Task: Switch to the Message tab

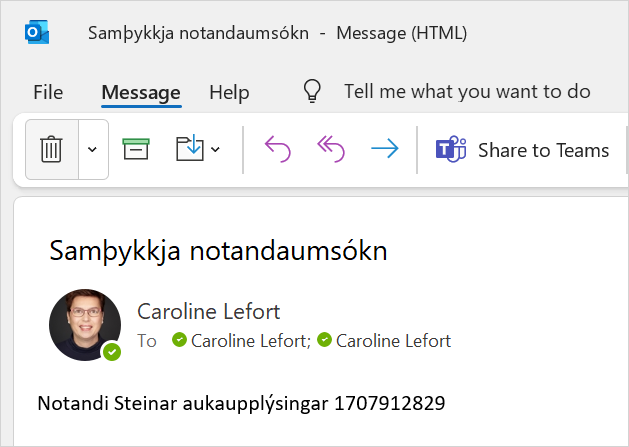Action: [141, 92]
